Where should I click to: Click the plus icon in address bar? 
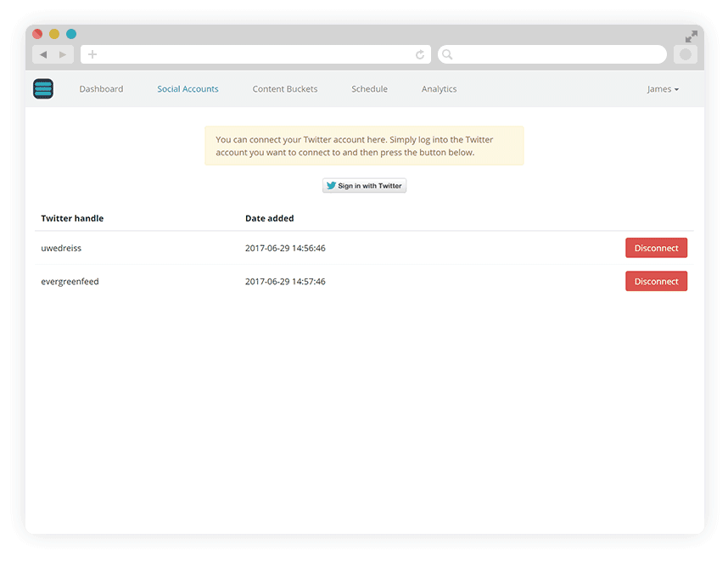92,54
